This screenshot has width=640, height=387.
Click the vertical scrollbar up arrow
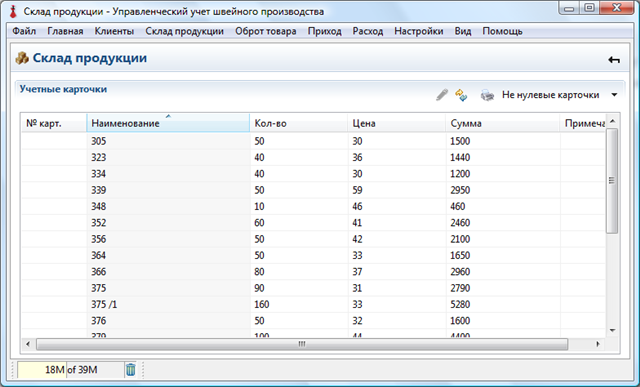coord(612,121)
